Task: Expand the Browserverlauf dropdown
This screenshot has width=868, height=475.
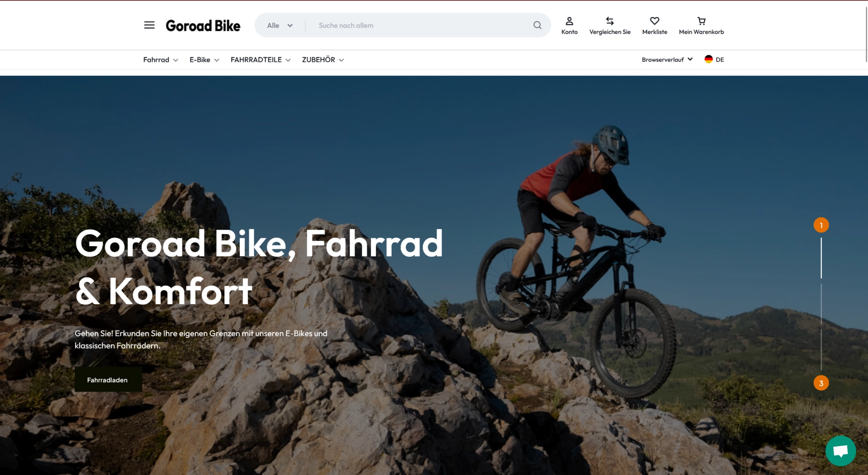Action: tap(667, 59)
